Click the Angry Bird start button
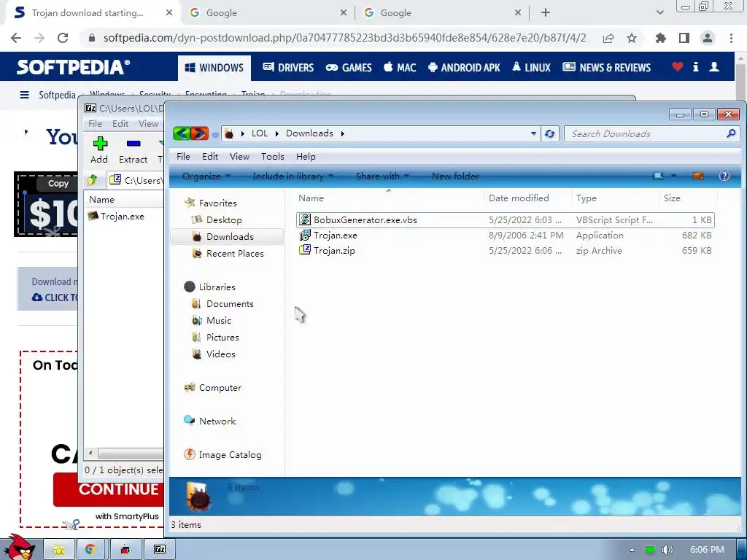The height and width of the screenshot is (560, 747). (x=20, y=548)
